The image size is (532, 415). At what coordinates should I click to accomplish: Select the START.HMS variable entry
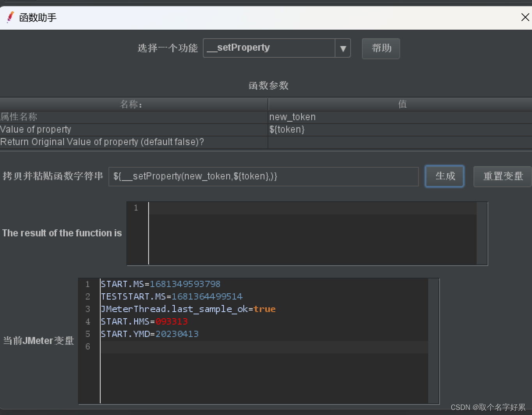pyautogui.click(x=144, y=321)
